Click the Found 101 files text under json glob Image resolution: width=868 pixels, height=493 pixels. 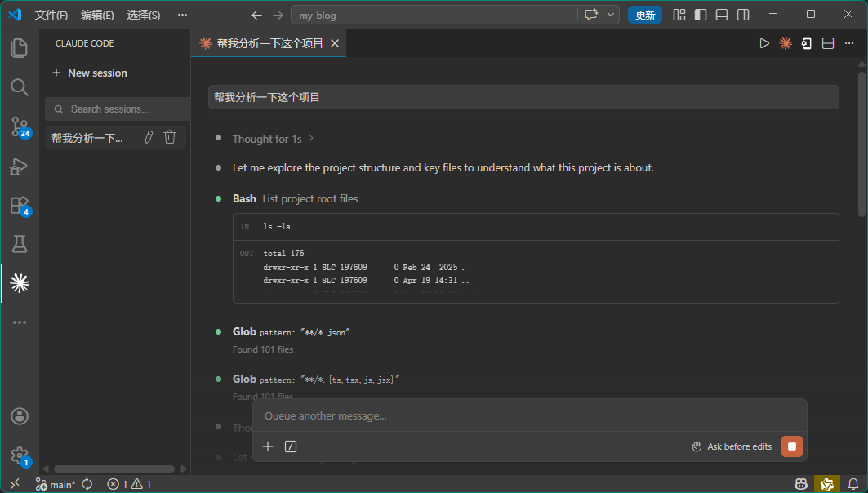click(263, 349)
